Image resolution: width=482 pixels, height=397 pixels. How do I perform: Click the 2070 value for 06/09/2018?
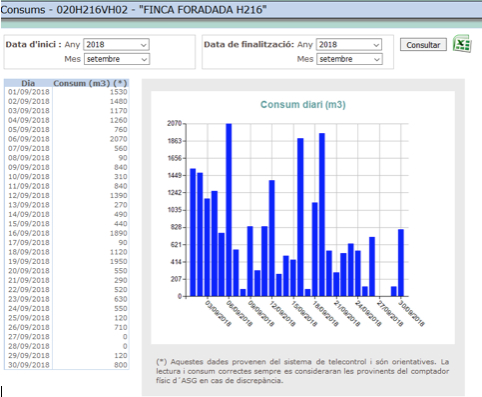(x=119, y=139)
